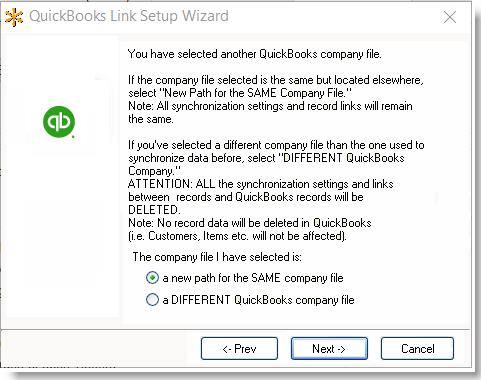Screen dimensions: 481x380
Task: Go back with the <- Prev button
Action: 239,349
